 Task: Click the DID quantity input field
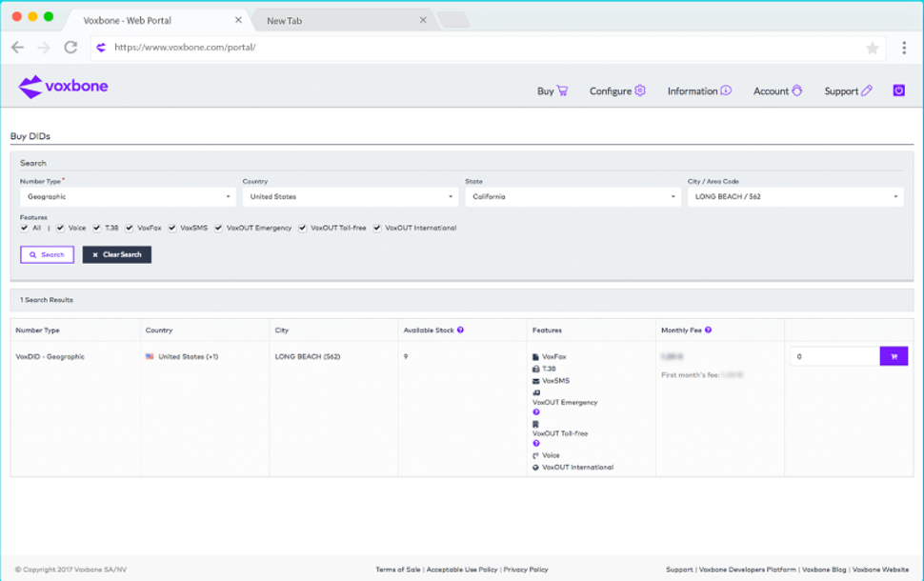pos(834,356)
